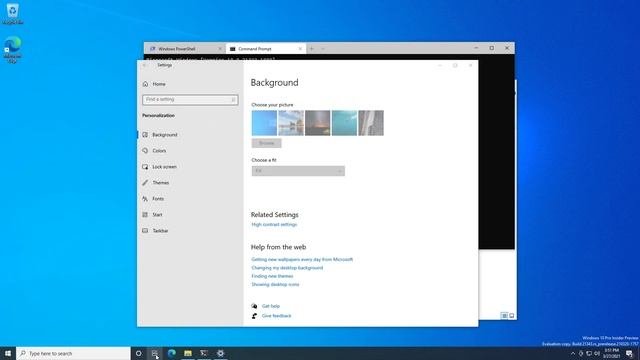This screenshot has width=640, height=360.
Task: Choose the beach rocks wallpaper thumbnail
Action: point(291,123)
